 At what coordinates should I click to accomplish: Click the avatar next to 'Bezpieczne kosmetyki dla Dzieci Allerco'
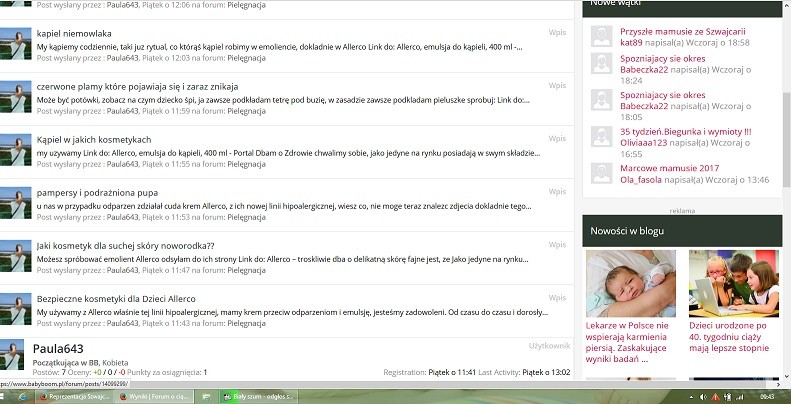tap(16, 309)
